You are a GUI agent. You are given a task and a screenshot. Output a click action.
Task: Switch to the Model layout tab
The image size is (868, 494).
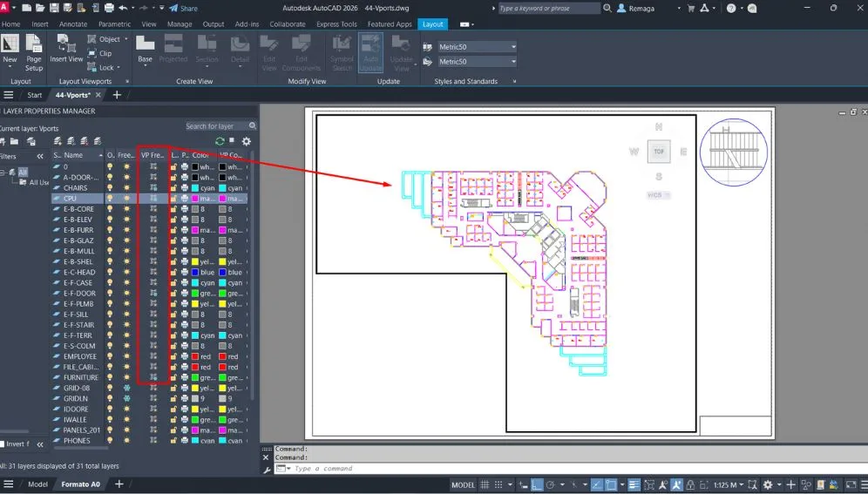coord(37,484)
